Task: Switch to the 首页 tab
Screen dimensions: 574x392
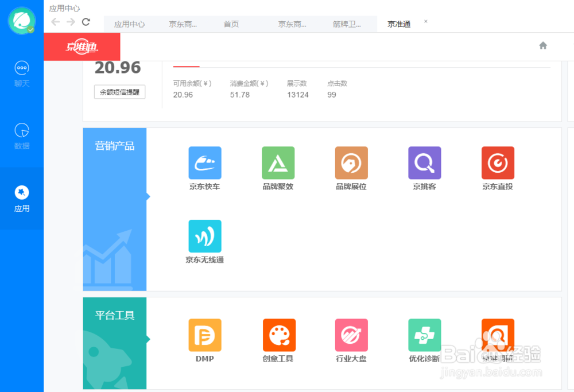Action: 231,24
